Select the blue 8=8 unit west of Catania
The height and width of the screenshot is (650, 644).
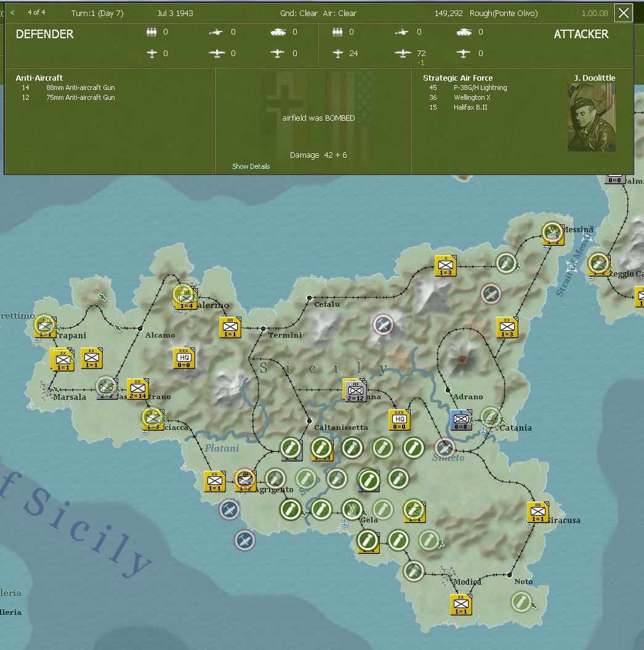click(461, 420)
